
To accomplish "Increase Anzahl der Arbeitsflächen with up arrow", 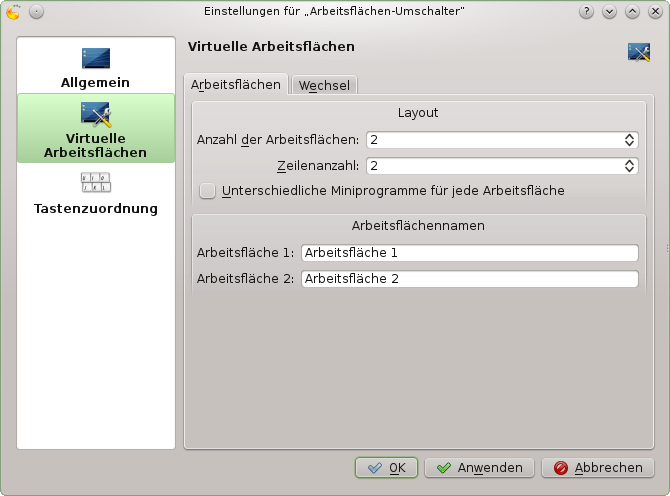I will tap(629, 136).
